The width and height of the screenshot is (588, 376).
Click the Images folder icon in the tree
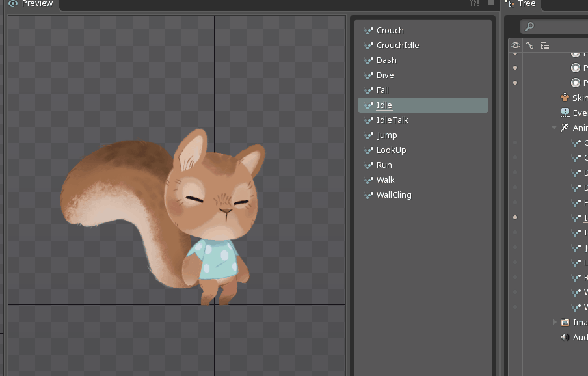565,322
